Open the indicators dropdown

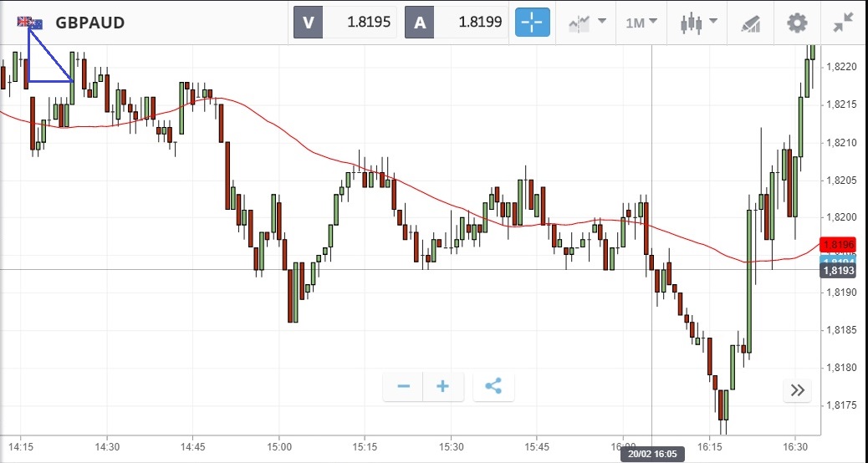point(587,23)
